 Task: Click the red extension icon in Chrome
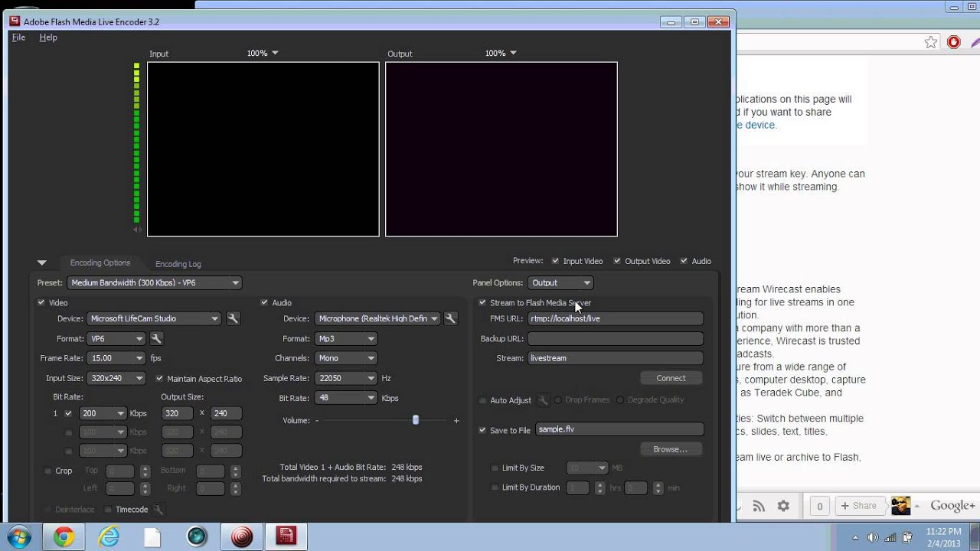pyautogui.click(x=954, y=42)
